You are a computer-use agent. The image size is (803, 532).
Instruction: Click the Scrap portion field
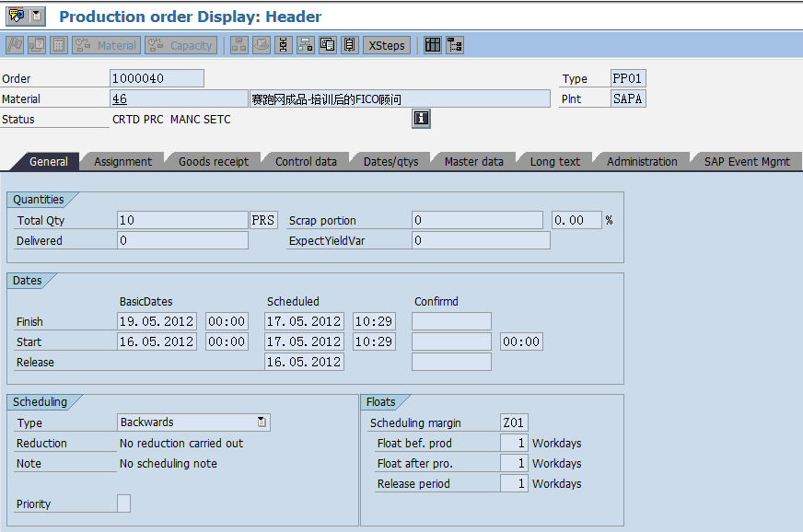477,220
